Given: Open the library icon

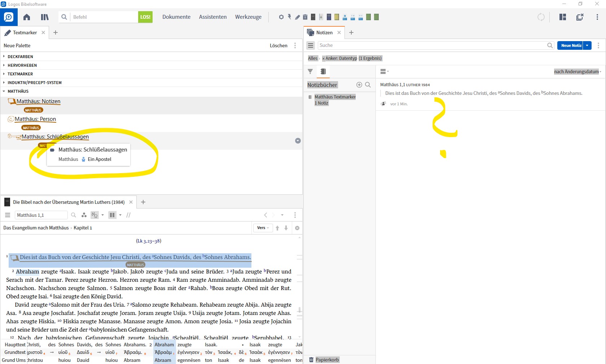Looking at the screenshot, I should (x=45, y=17).
